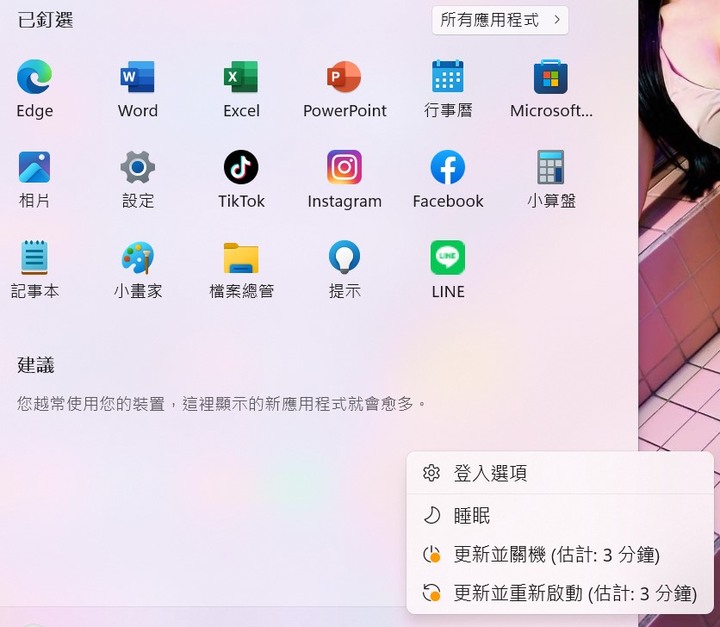Open the LINE messenger icon
The image size is (720, 627).
click(448, 257)
